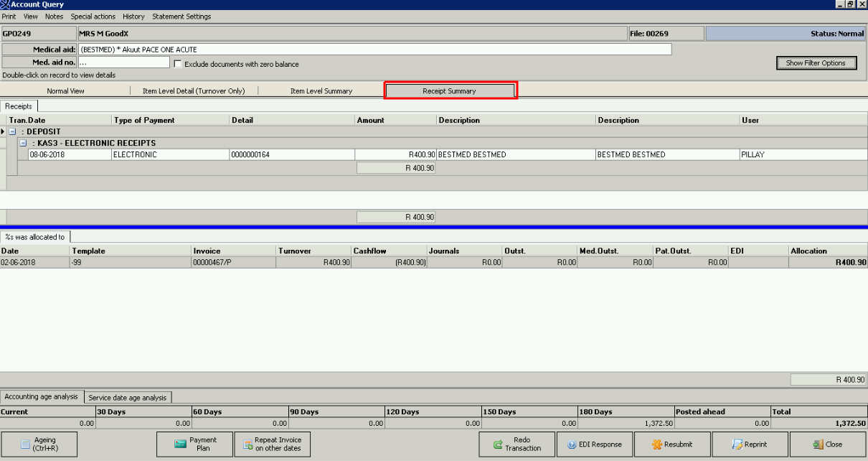Switch to Service date age analysis tab
The height and width of the screenshot is (461, 868).
(128, 397)
